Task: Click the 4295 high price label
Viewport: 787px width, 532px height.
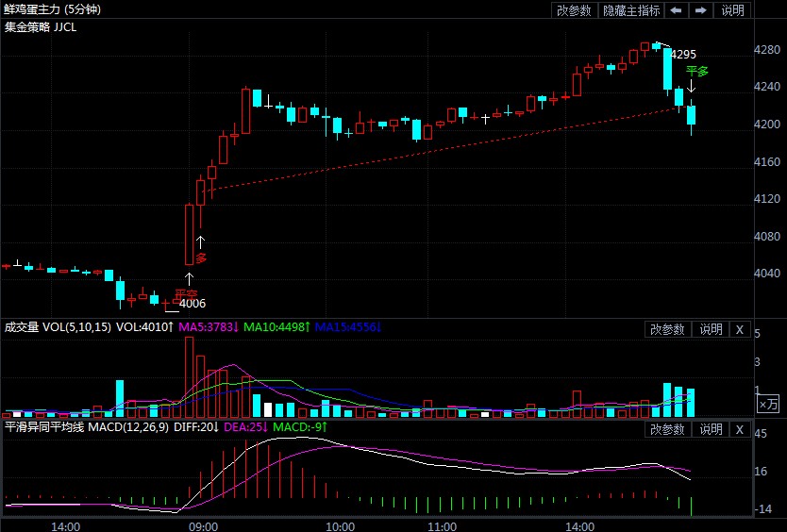Action: pos(683,54)
